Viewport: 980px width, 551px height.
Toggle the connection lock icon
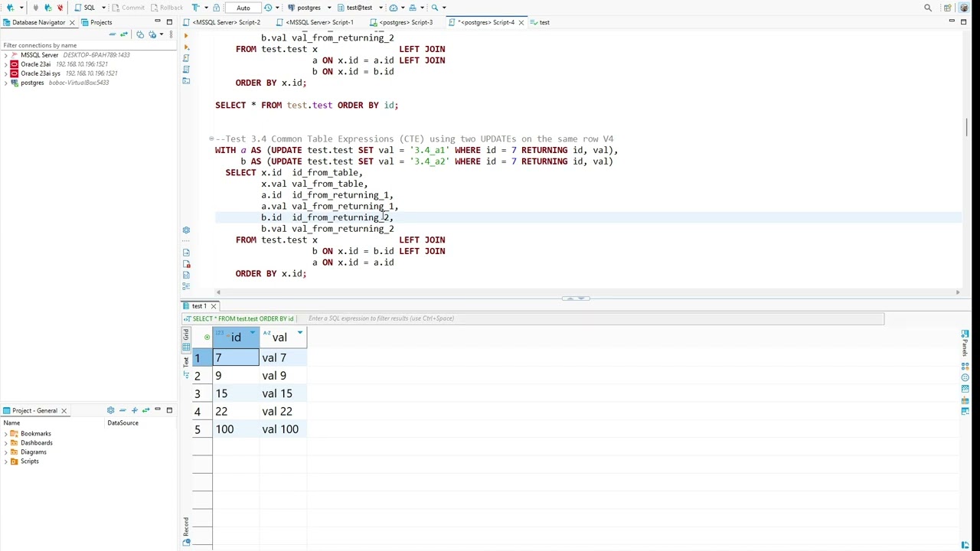pyautogui.click(x=217, y=8)
